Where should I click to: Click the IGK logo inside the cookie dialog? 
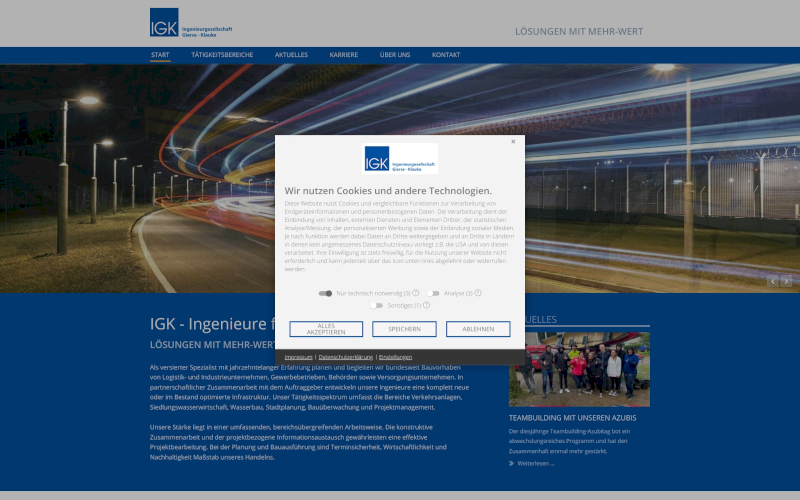[x=399, y=159]
